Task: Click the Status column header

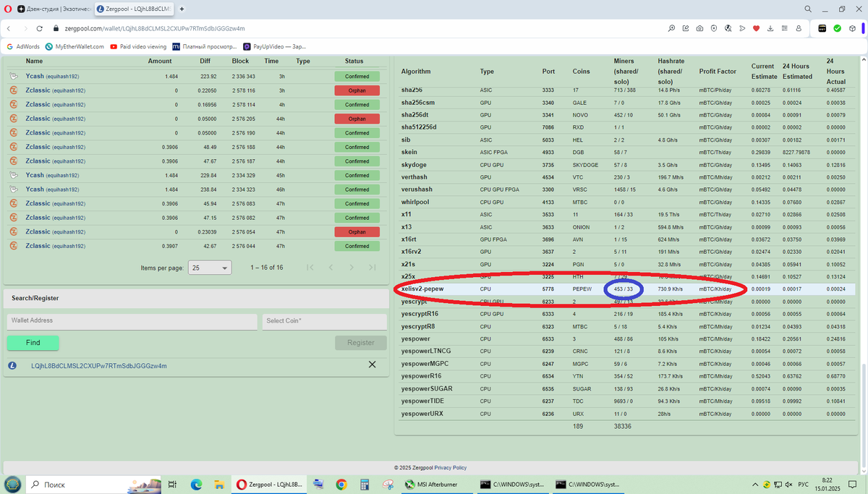Action: [x=354, y=61]
